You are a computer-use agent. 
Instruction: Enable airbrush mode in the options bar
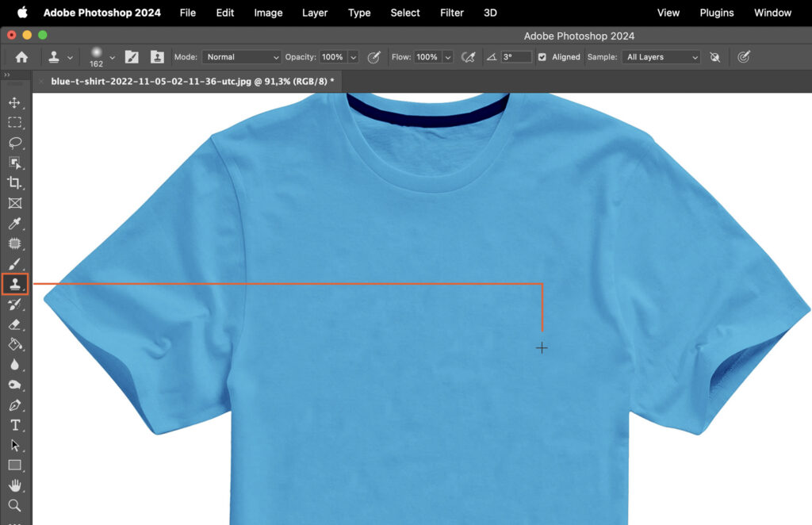[470, 56]
